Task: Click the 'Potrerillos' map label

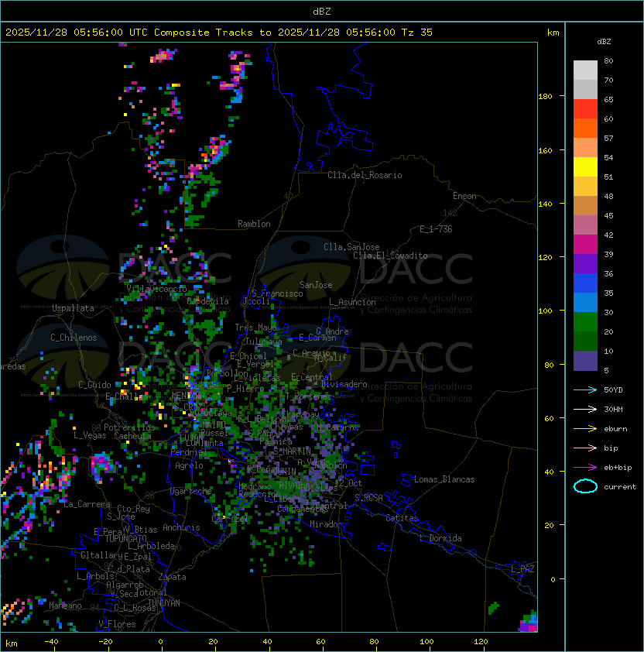Action: [x=129, y=427]
